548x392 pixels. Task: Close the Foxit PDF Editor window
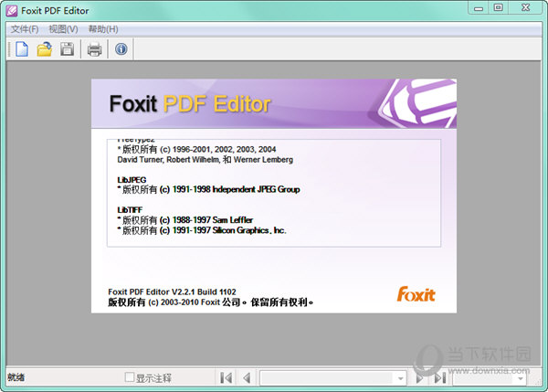pyautogui.click(x=525, y=7)
